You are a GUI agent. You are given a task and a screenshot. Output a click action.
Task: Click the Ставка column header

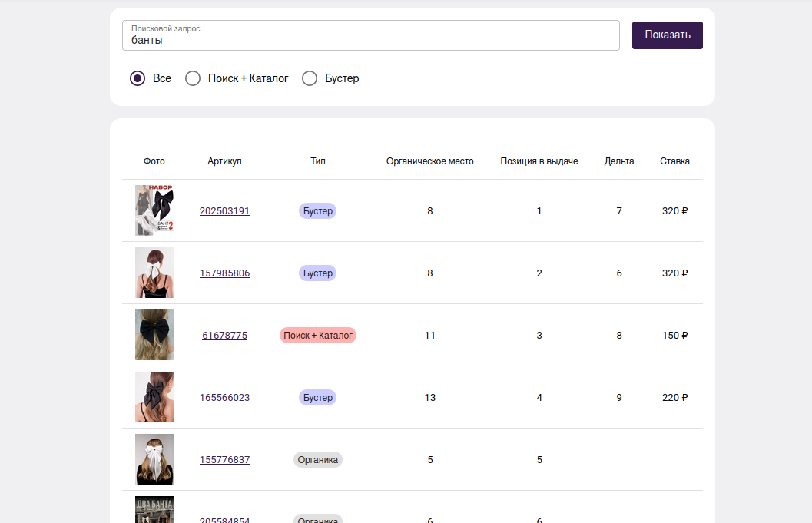(674, 161)
